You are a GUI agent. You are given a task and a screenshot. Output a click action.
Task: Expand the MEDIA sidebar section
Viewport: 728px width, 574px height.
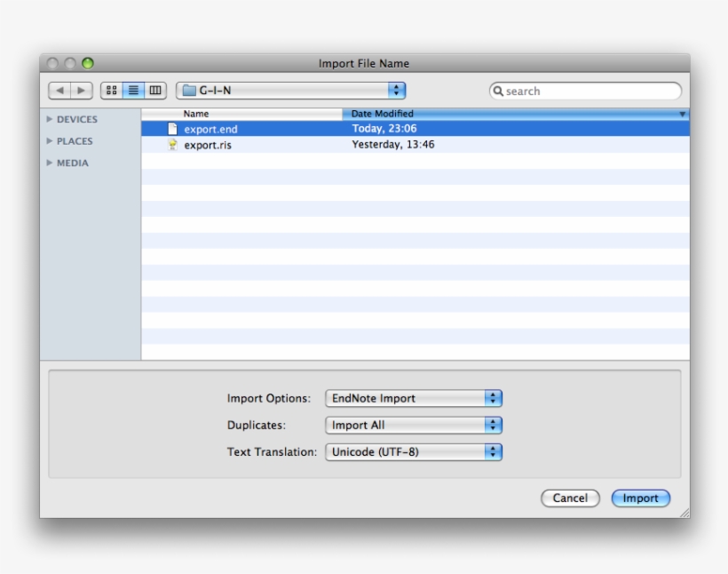coord(50,163)
